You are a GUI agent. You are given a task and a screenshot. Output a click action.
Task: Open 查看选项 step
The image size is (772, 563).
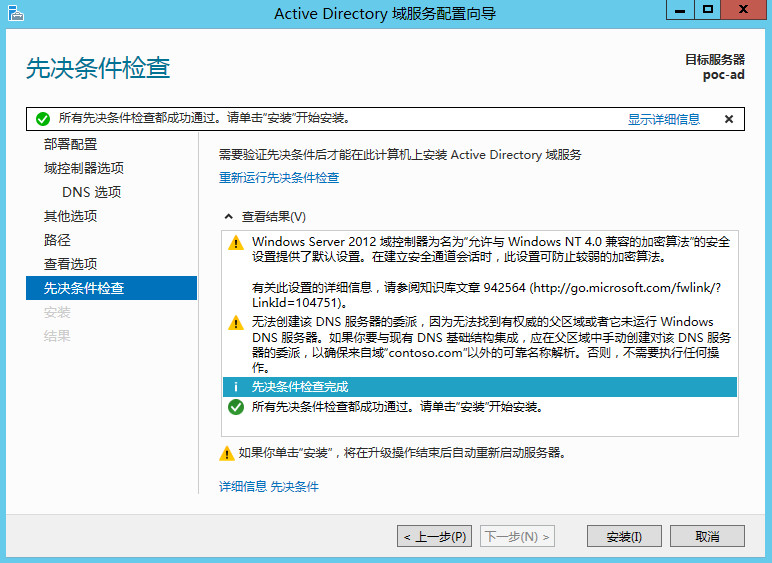tap(70, 264)
